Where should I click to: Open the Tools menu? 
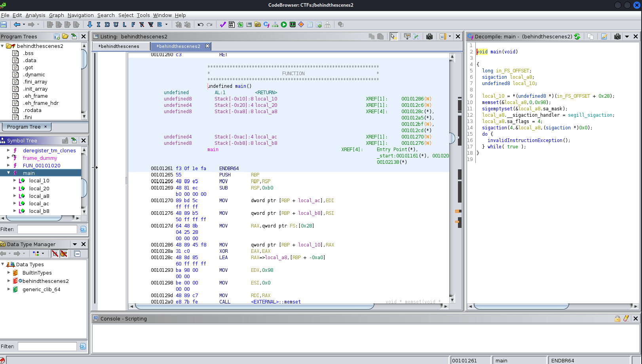tap(143, 15)
